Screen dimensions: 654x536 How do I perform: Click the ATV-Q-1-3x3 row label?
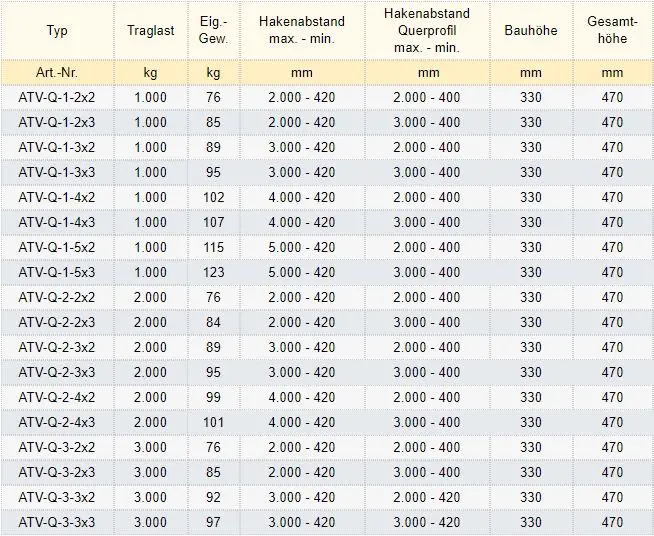tap(57, 172)
